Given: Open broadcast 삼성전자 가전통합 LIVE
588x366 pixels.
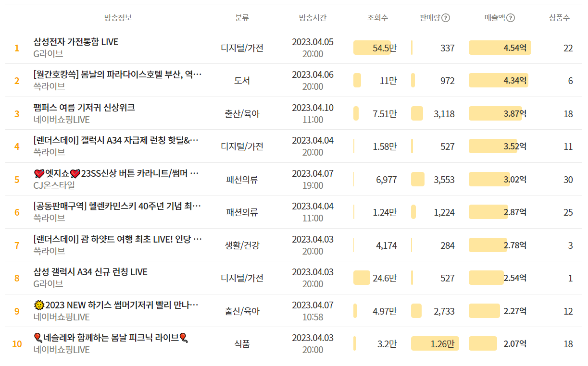Looking at the screenshot, I should (76, 42).
